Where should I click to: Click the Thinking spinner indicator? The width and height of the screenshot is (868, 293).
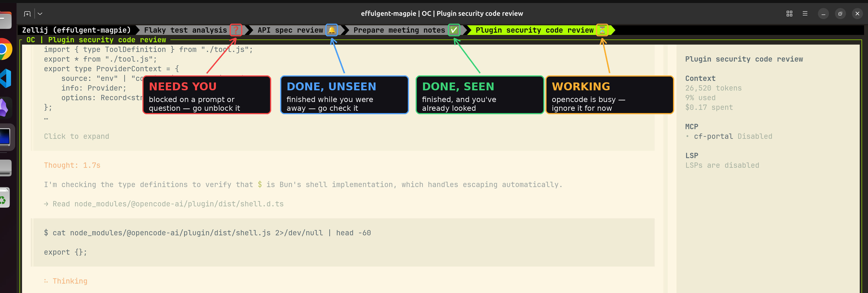(x=46, y=281)
